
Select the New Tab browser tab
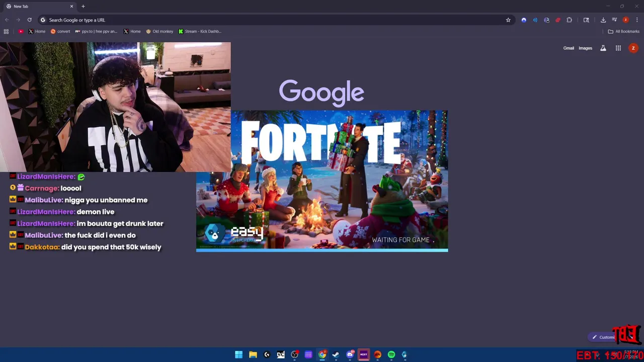pyautogui.click(x=39, y=7)
